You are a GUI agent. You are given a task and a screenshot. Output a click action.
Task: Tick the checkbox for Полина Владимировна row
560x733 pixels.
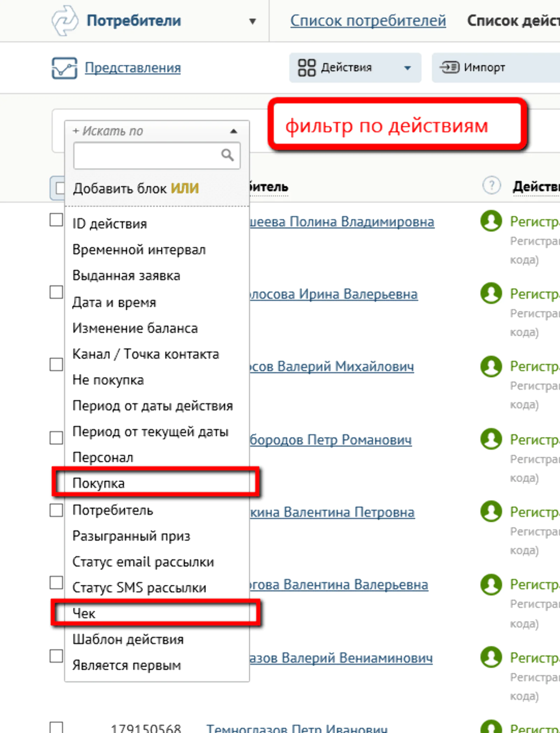[56, 220]
